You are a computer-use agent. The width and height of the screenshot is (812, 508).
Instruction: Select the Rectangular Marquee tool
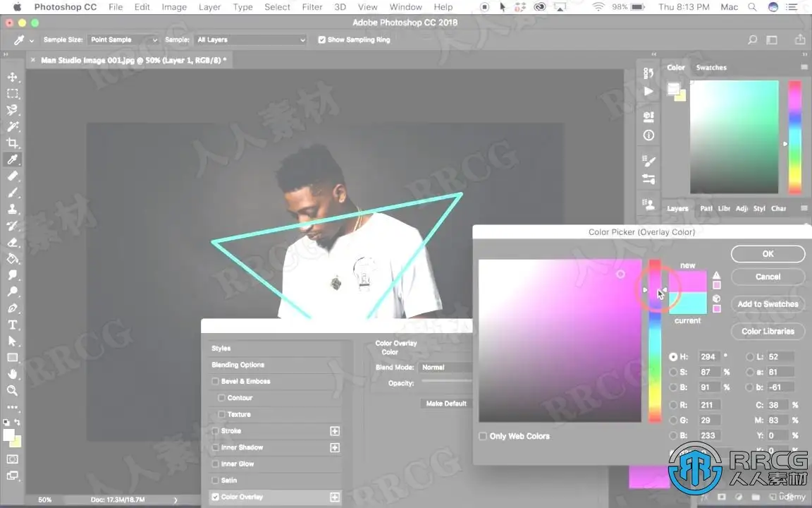click(x=13, y=94)
